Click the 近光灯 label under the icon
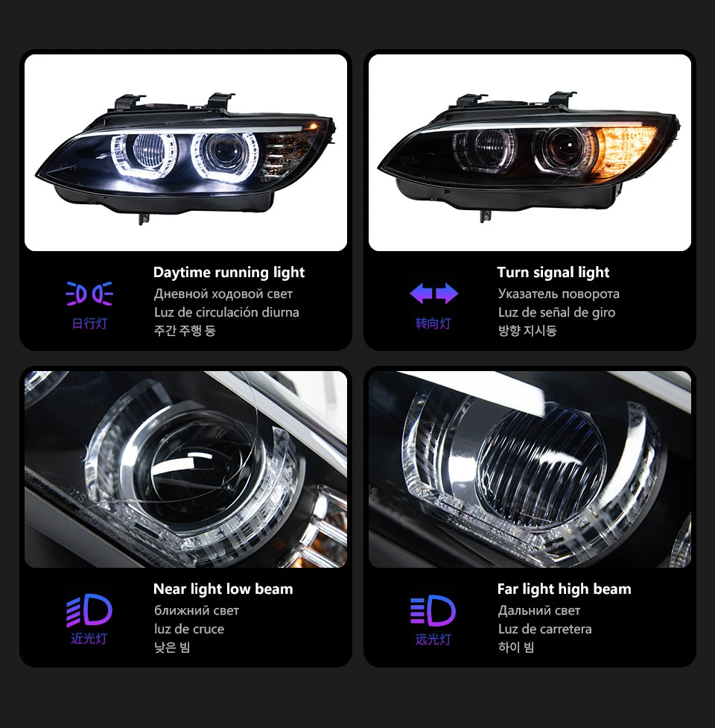The image size is (715, 728). [x=89, y=639]
